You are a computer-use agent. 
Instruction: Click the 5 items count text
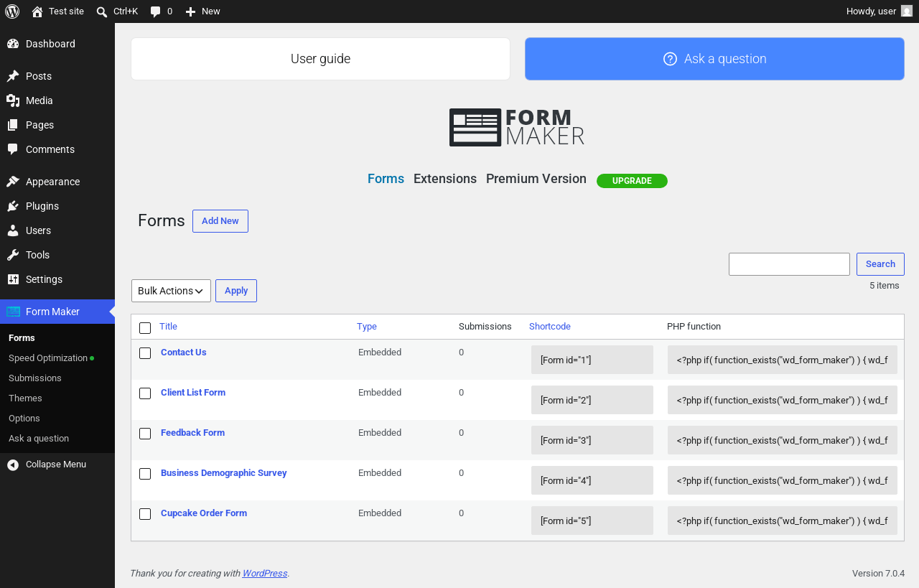(885, 286)
